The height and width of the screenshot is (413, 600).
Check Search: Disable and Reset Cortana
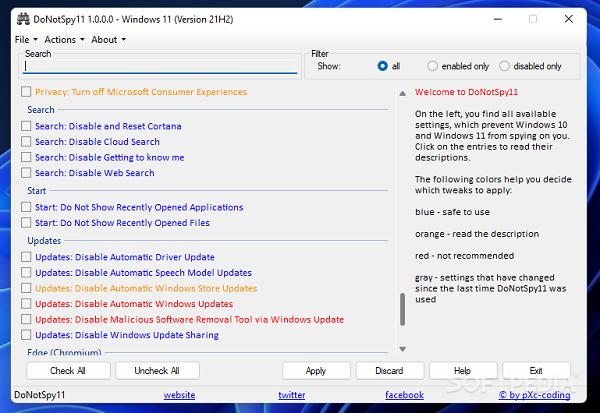pos(26,126)
